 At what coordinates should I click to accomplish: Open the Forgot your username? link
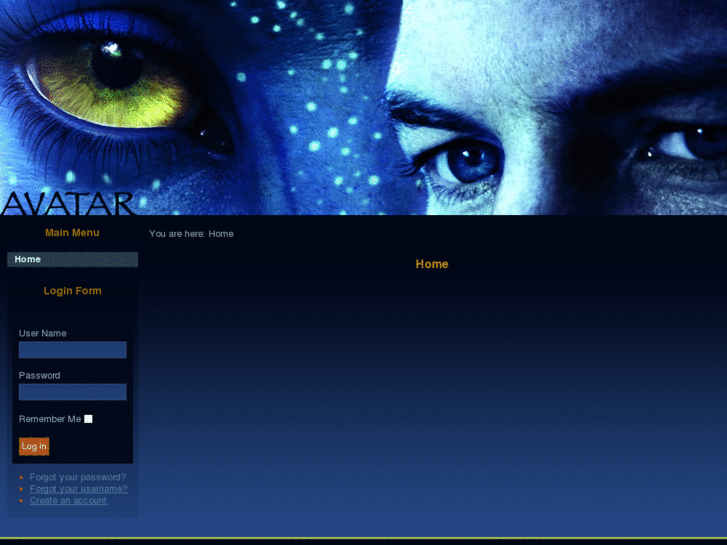pyautogui.click(x=78, y=489)
